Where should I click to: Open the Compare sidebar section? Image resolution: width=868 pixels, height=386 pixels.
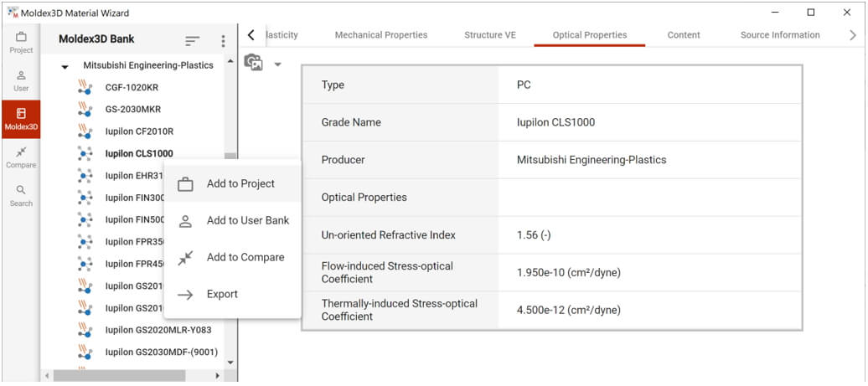(21, 157)
